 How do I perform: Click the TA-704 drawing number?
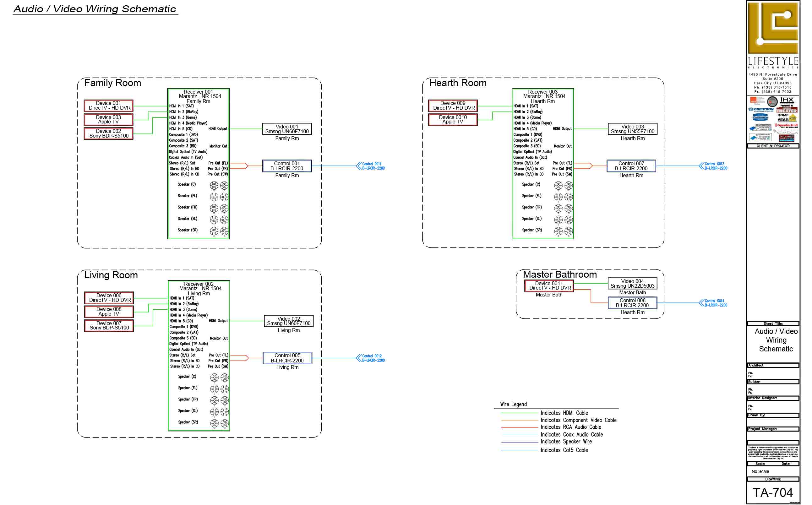click(x=773, y=493)
